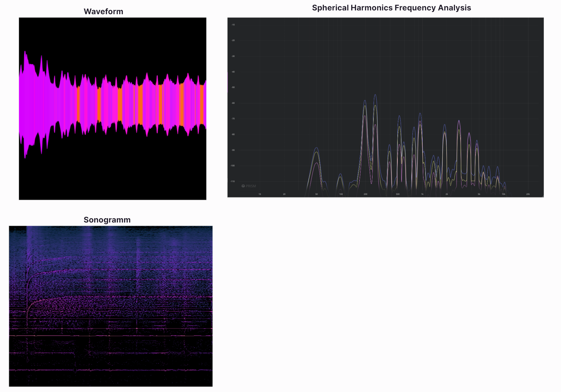Viewport: 561px width, 392px height.
Task: Click the 20k frequency axis label
Action: 528,194
